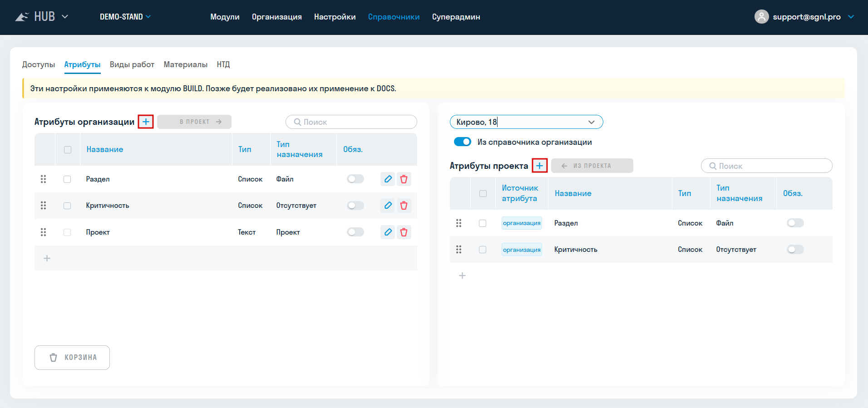
Task: Check the organization Раздел row checkbox
Action: pyautogui.click(x=67, y=179)
